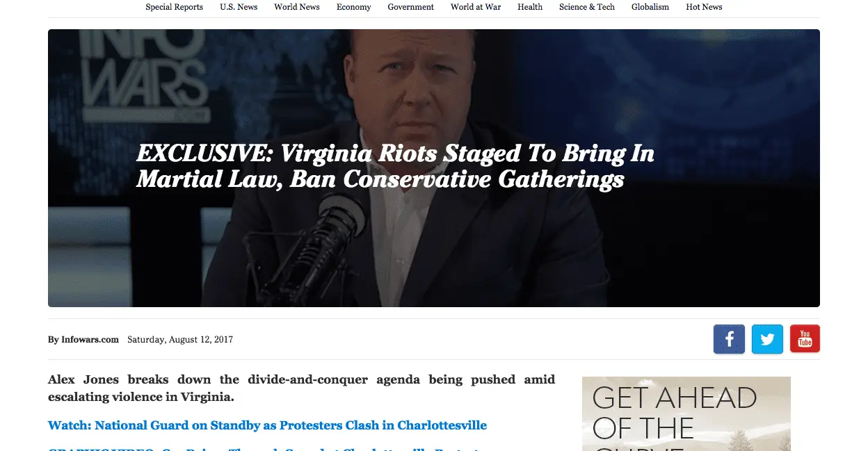868x451 pixels.
Task: Navigate to Government category
Action: tap(411, 7)
